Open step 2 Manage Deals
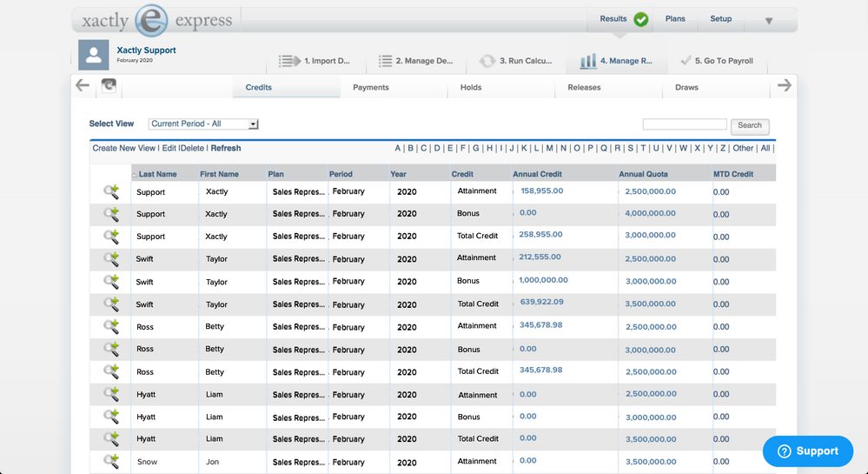The image size is (868, 474). click(x=415, y=61)
